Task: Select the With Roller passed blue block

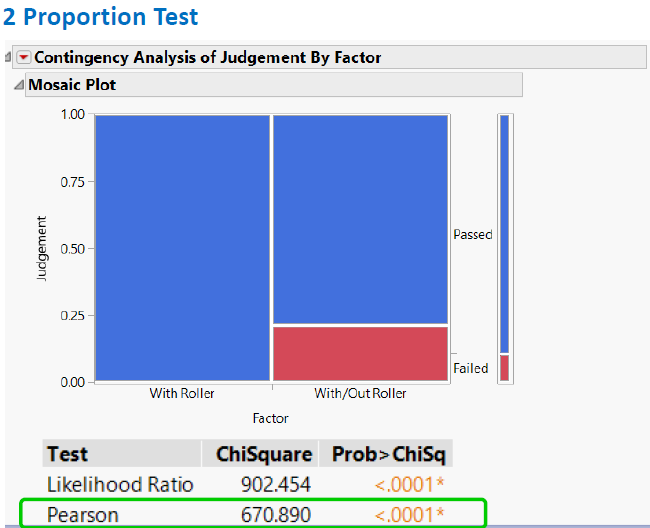Action: coord(182,247)
